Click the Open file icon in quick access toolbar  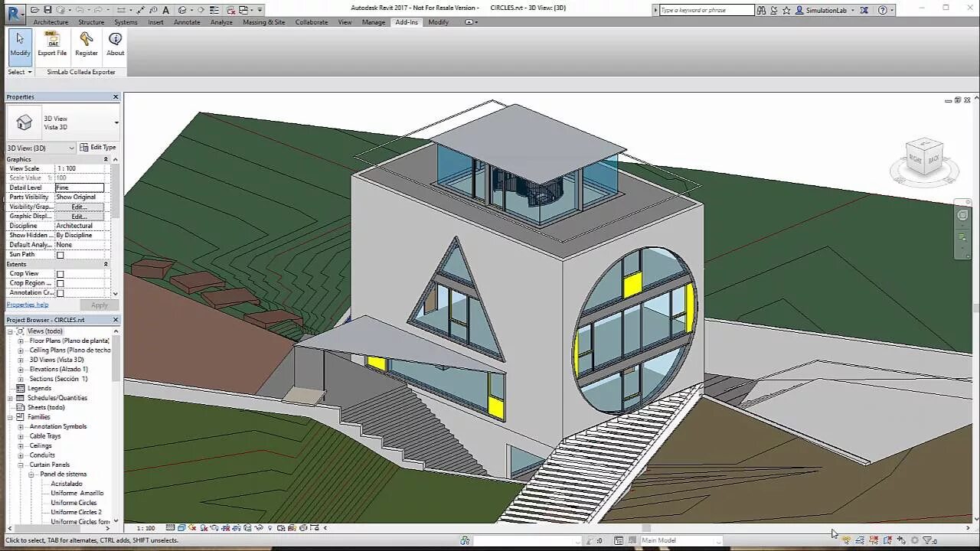[x=34, y=10]
